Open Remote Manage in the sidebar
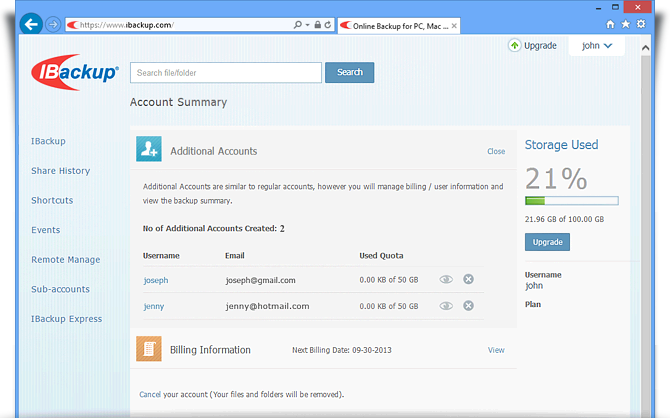The image size is (670, 418). pyautogui.click(x=66, y=260)
